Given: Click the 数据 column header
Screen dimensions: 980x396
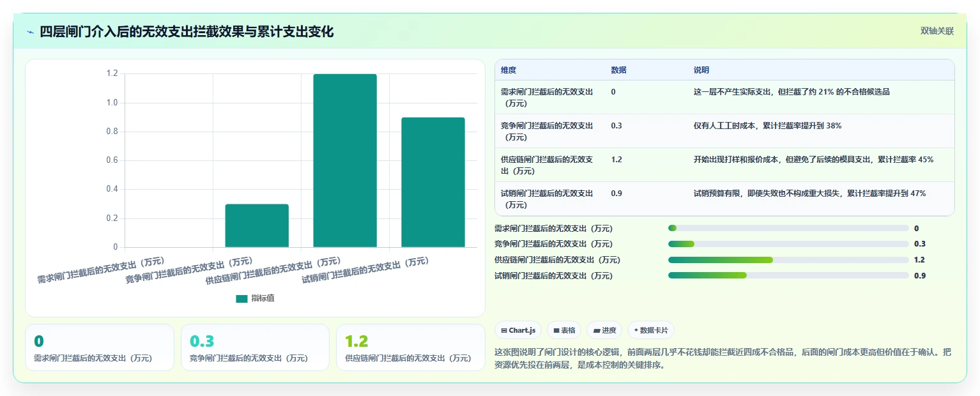Looking at the screenshot, I should tap(618, 70).
